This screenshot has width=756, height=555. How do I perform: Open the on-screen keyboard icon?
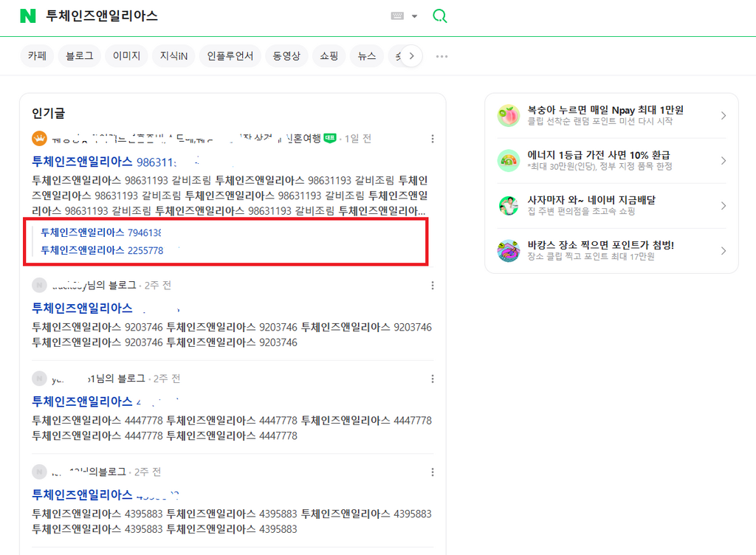397,16
